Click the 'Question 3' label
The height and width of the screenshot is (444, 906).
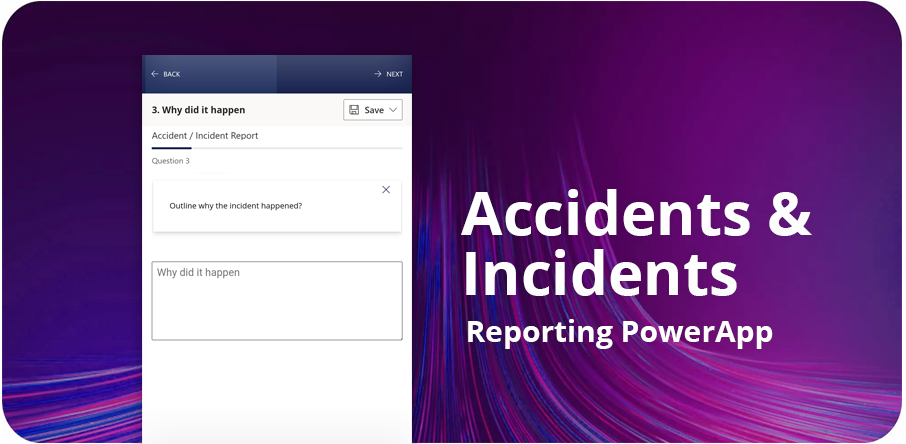(170, 161)
